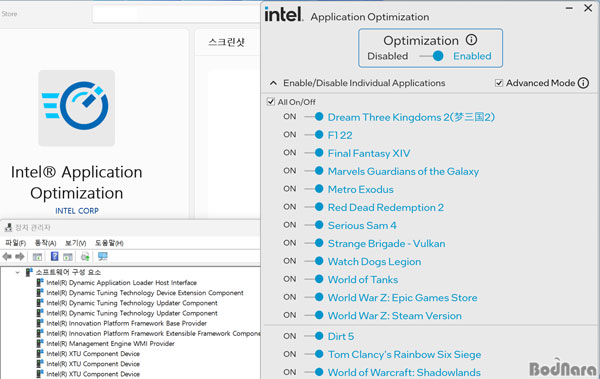
Task: Uncheck the All On/Off checkbox
Action: [x=271, y=101]
